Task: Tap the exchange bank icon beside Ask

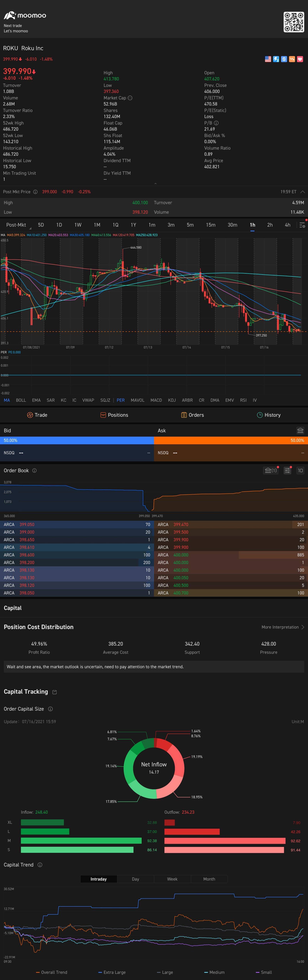Action: click(x=300, y=431)
